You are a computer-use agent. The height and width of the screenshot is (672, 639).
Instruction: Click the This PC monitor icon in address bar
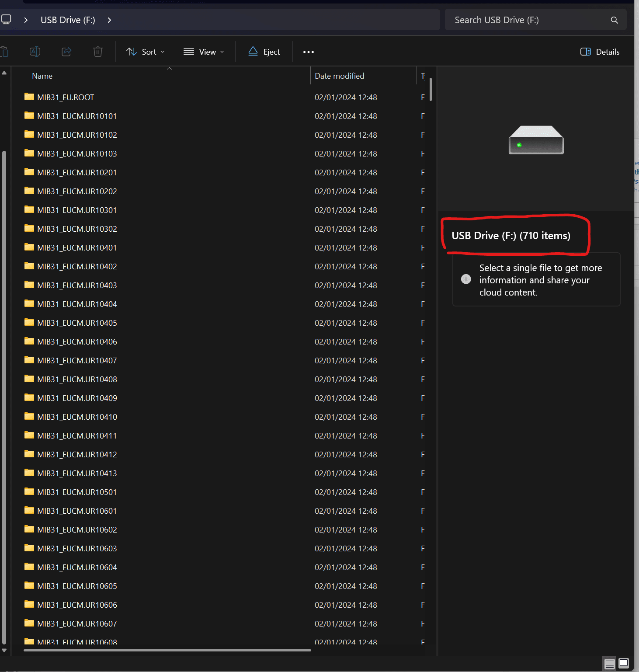pos(6,20)
